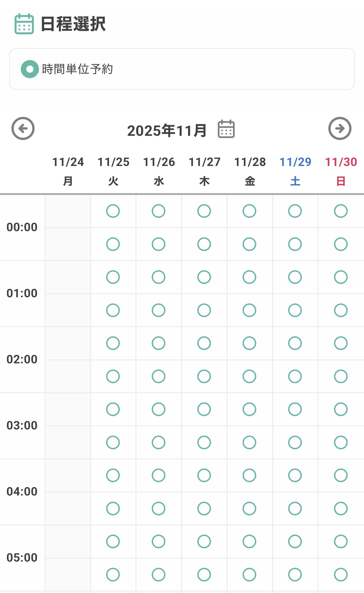Choose second 05:00 slot on 11/28
The width and height of the screenshot is (364, 593).
point(249,575)
